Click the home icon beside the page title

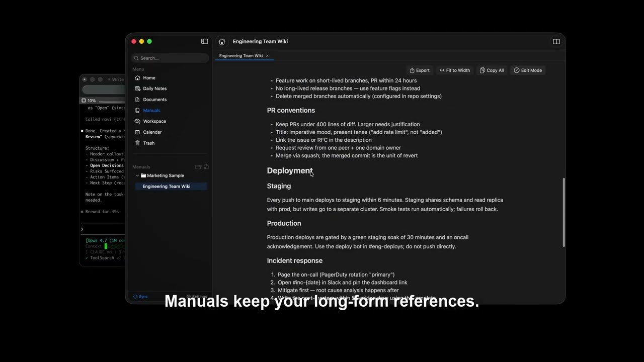222,41
